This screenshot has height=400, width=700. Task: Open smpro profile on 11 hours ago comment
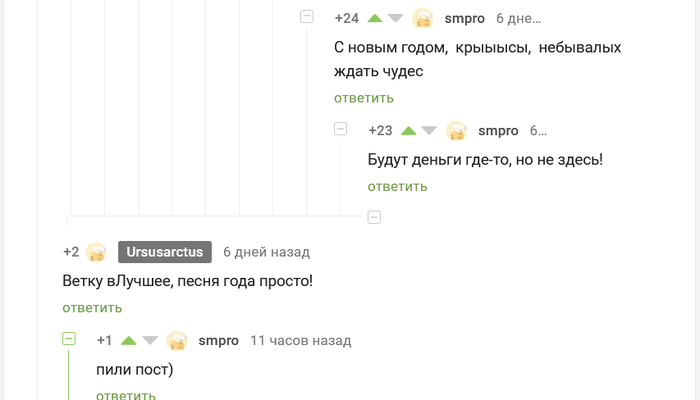click(218, 340)
